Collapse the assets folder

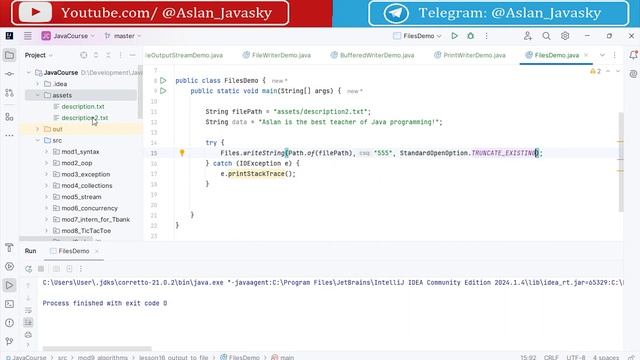coord(38,95)
